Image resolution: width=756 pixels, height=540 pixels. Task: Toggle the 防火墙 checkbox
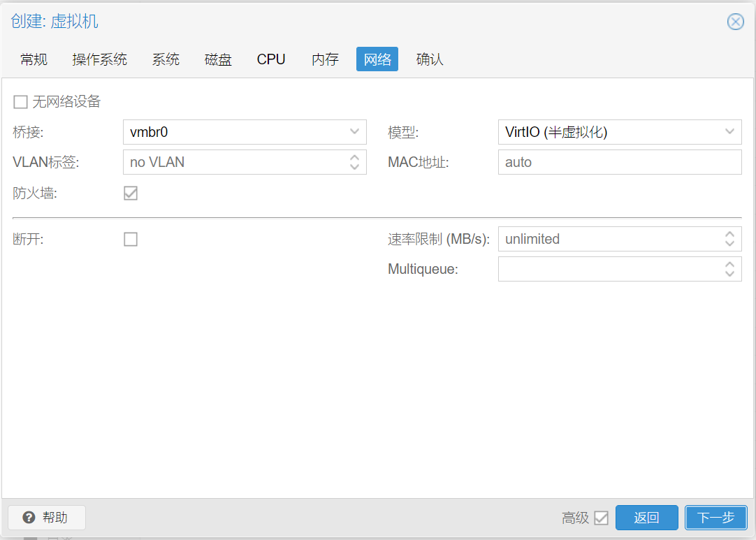pos(131,194)
